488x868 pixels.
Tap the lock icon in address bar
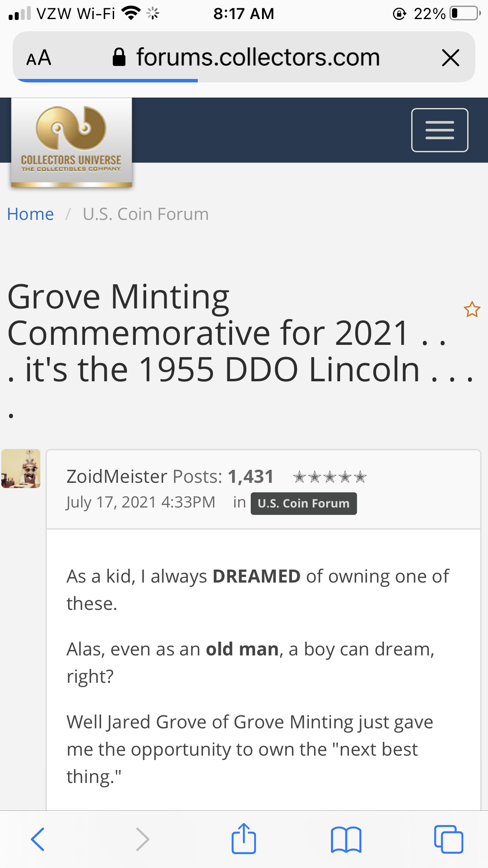pos(119,57)
